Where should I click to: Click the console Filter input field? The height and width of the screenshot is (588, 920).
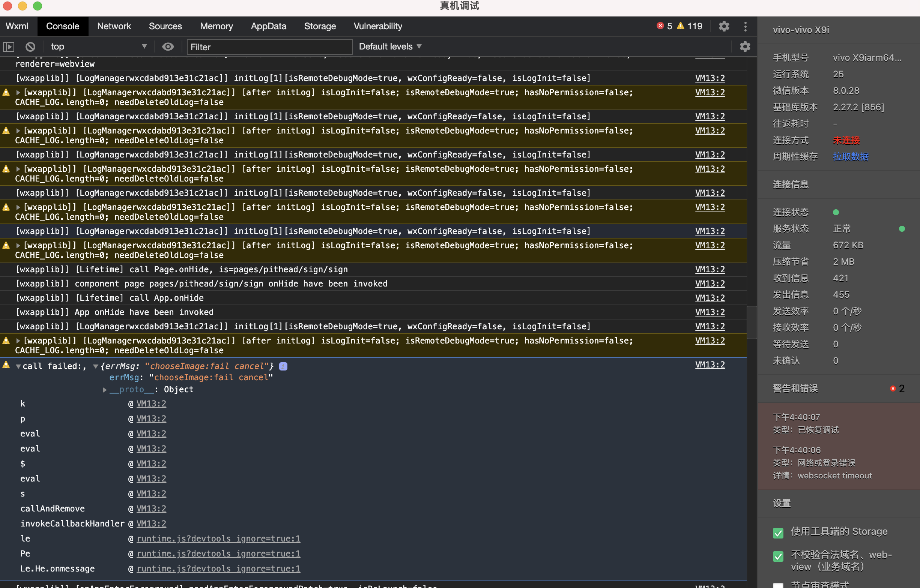tap(269, 46)
